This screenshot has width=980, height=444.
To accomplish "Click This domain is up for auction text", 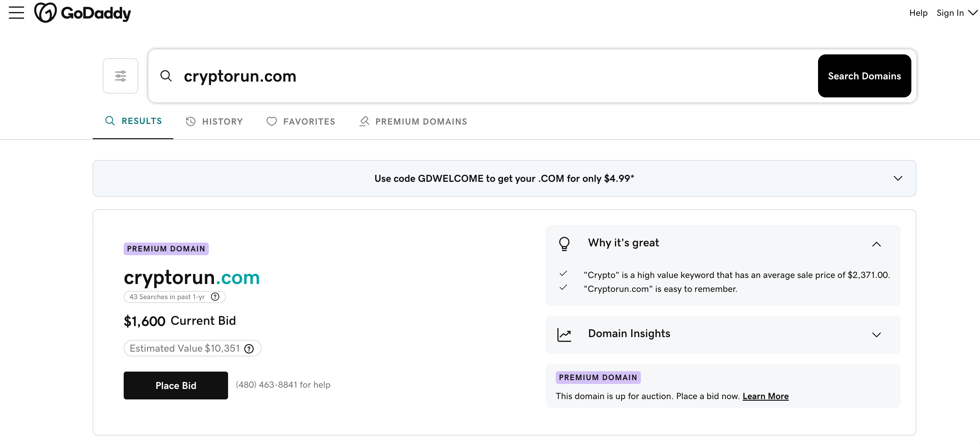I will 648,396.
